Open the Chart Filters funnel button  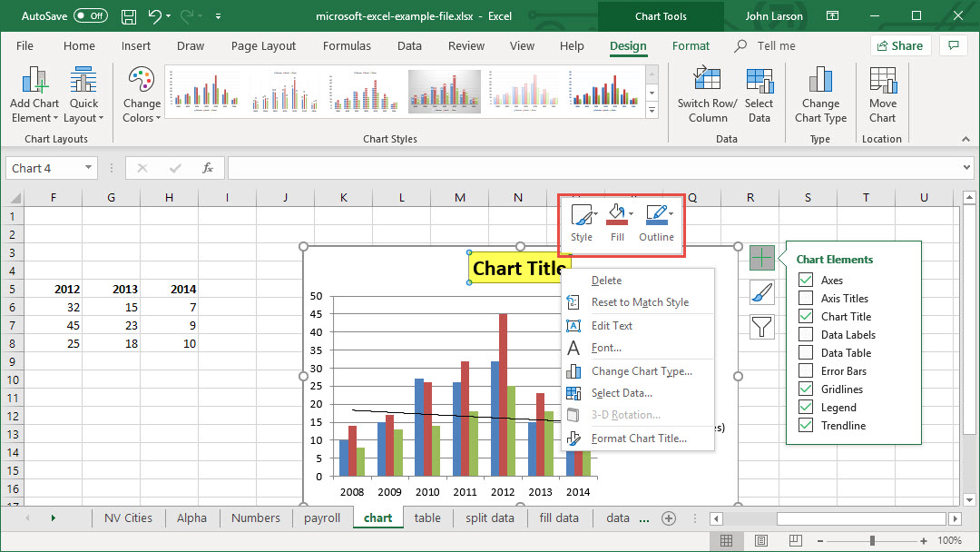pos(762,327)
